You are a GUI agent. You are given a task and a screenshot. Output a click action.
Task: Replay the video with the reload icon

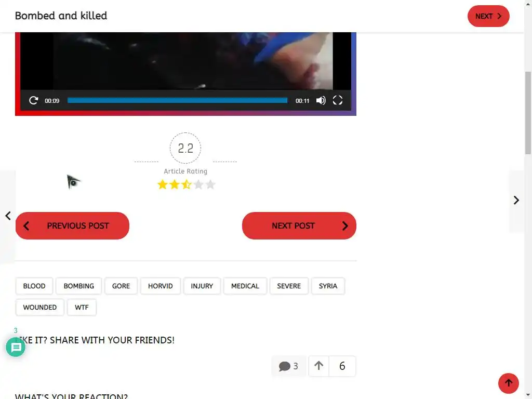(x=33, y=100)
